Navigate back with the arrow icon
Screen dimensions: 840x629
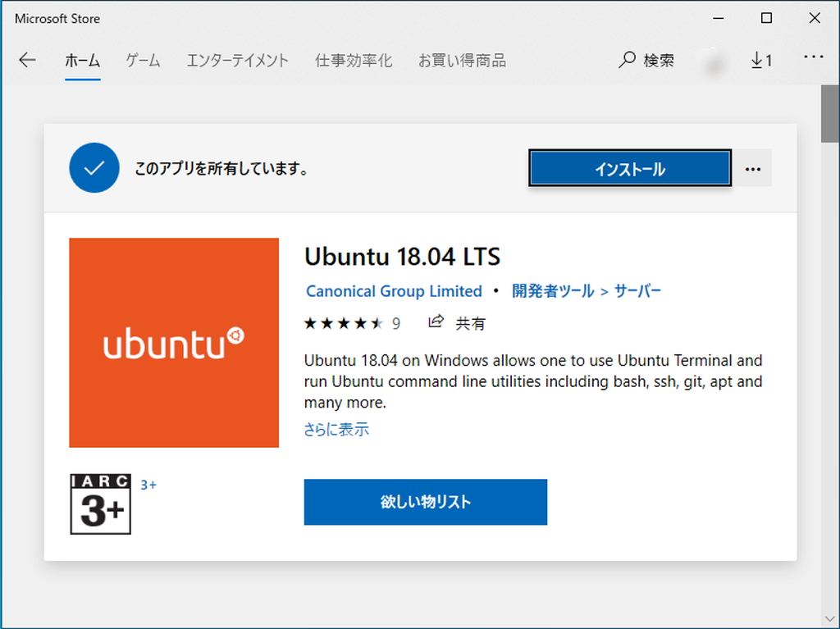27,59
